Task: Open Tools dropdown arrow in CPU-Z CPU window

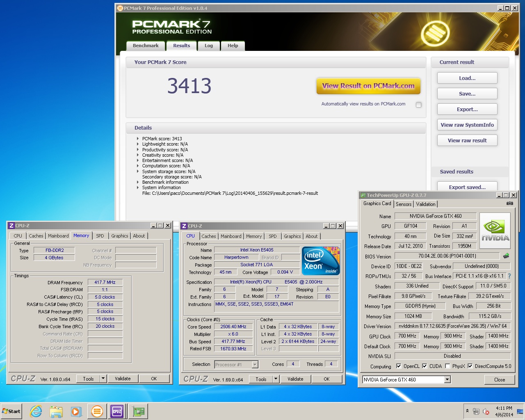Action: point(276,379)
